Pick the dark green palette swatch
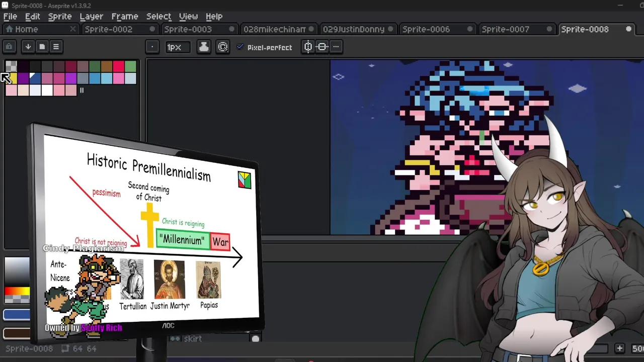Image resolution: width=644 pixels, height=362 pixels. coord(95,66)
